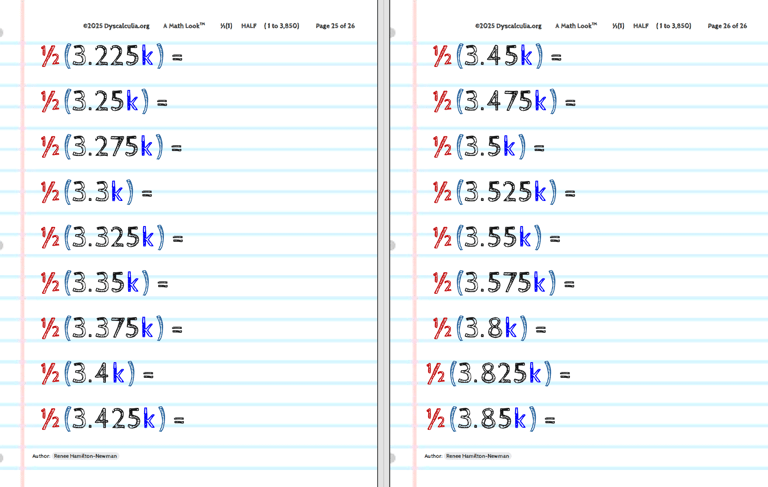Click the equation ½(3.425k) =
The image size is (768, 487).
(113, 418)
